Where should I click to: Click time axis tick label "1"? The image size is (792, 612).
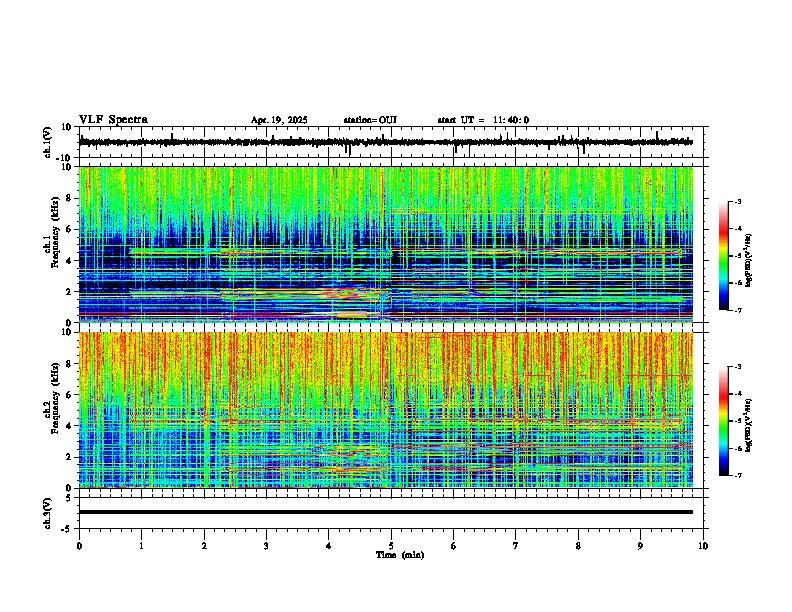pyautogui.click(x=141, y=546)
